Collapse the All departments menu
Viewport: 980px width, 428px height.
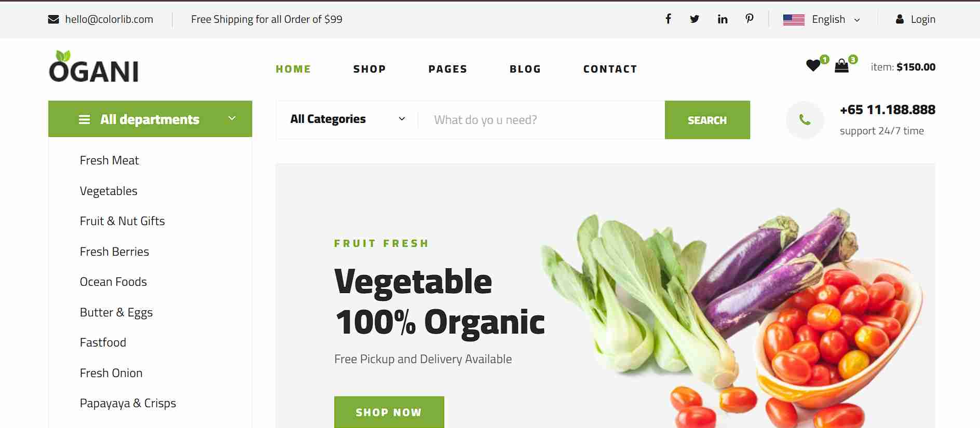click(150, 119)
